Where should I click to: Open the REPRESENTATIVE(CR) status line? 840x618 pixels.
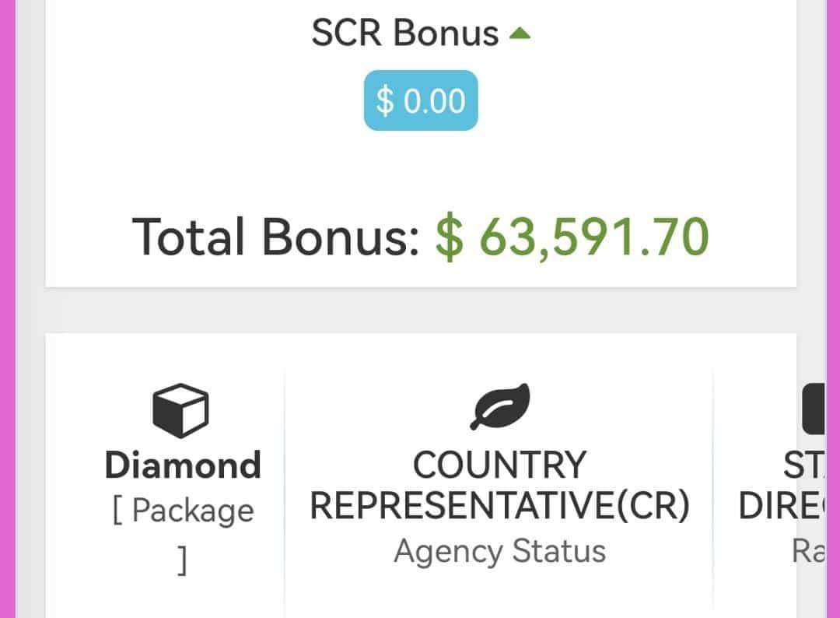point(499,507)
